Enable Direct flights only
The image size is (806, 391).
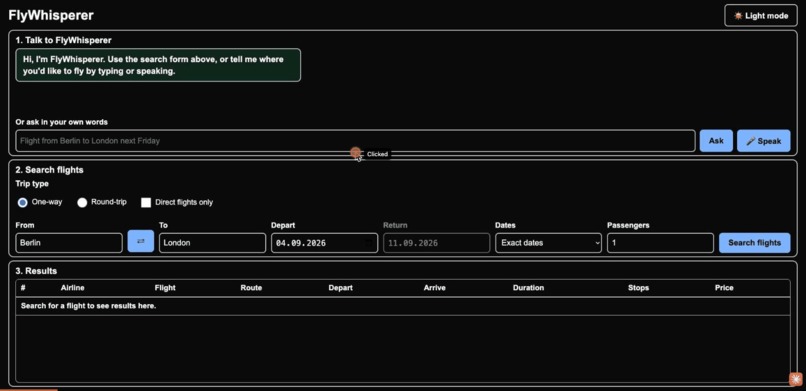(x=146, y=202)
